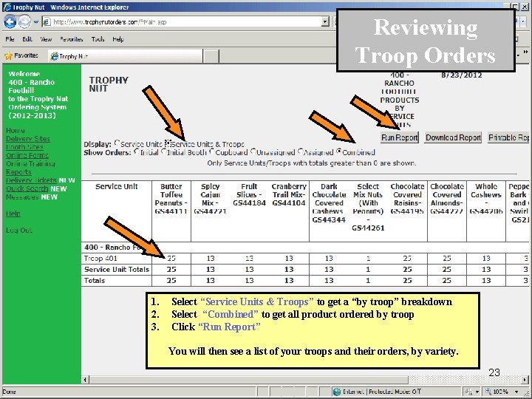Open Booth Sites link
532x399 pixels.
click(x=24, y=147)
